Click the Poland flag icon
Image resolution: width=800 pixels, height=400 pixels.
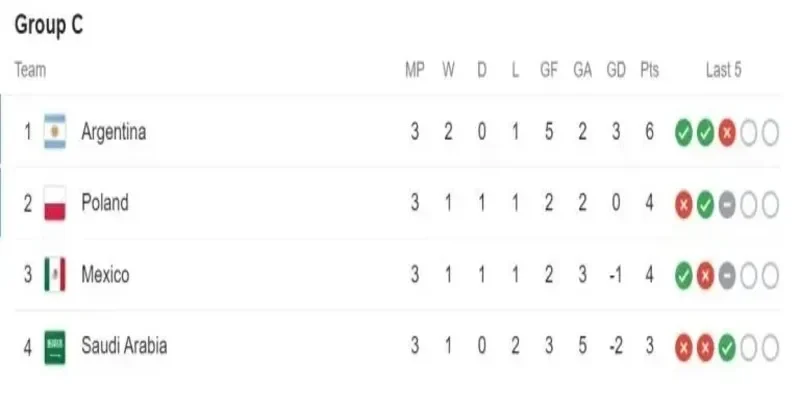pyautogui.click(x=55, y=203)
